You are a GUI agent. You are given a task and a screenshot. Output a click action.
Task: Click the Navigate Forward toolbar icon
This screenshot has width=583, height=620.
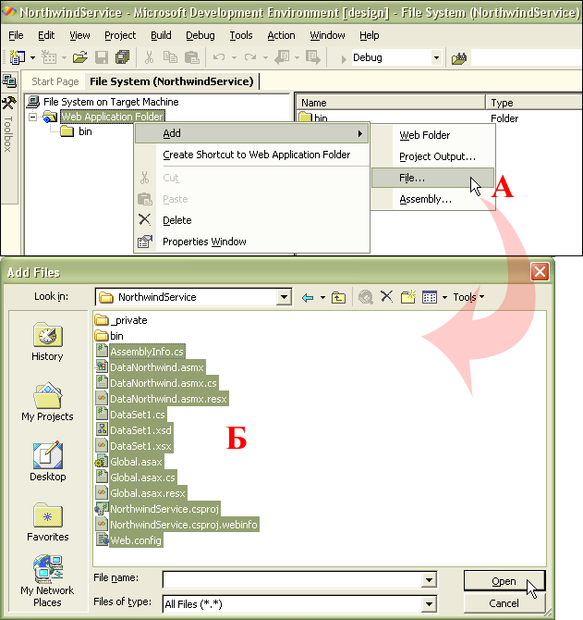point(313,58)
